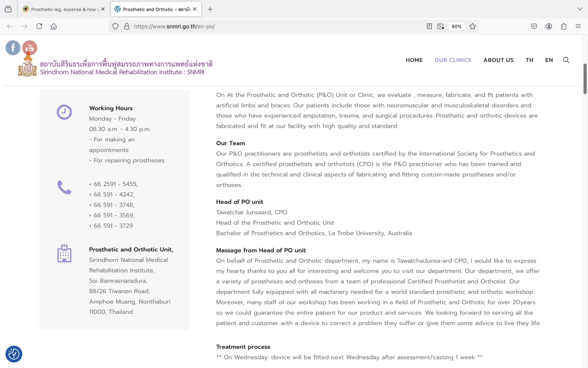Click the page vertical scrollbar thumb
This screenshot has width=588, height=368.
[585, 78]
